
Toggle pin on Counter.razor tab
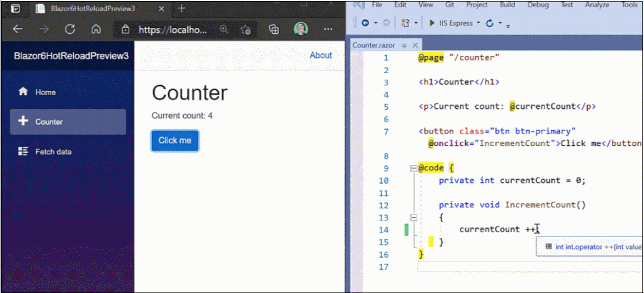tap(404, 45)
